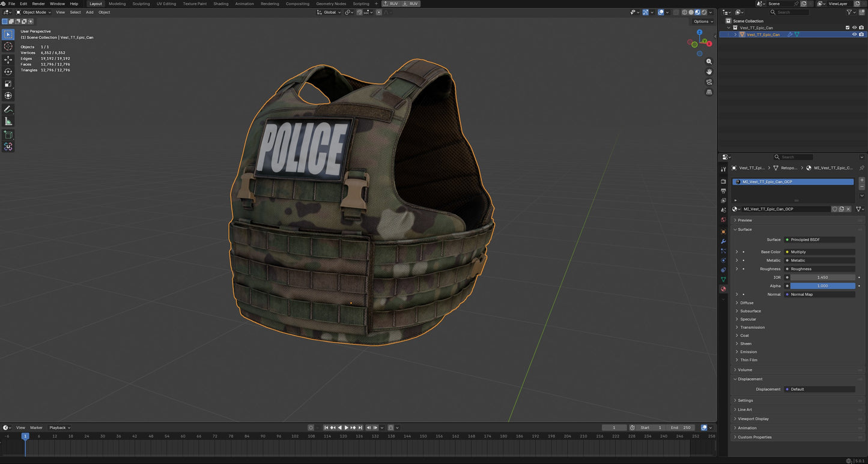Toggle Show Gizmo button in viewport header
This screenshot has width=868, height=464.
click(x=645, y=12)
